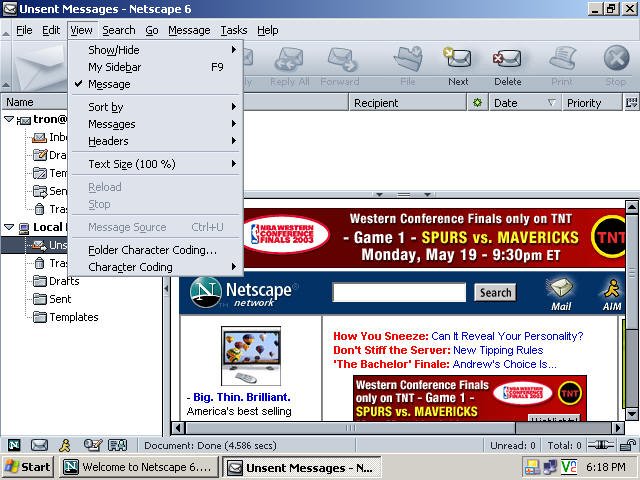The image size is (640, 480).
Task: Open the Search menu
Action: pos(119,30)
